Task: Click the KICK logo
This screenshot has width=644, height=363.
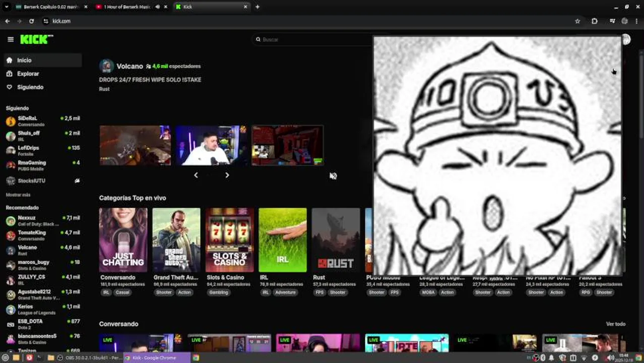Action: [36, 39]
